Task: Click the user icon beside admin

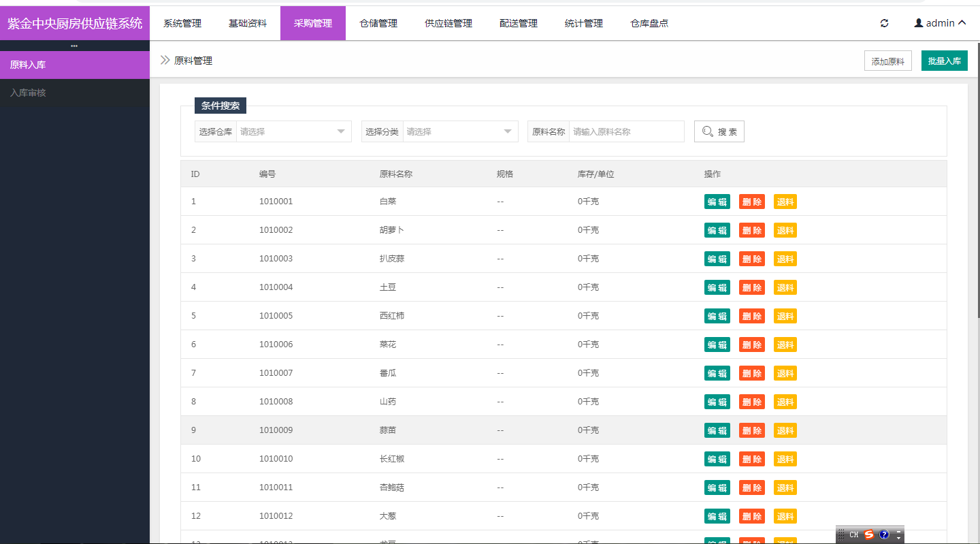Action: (919, 23)
